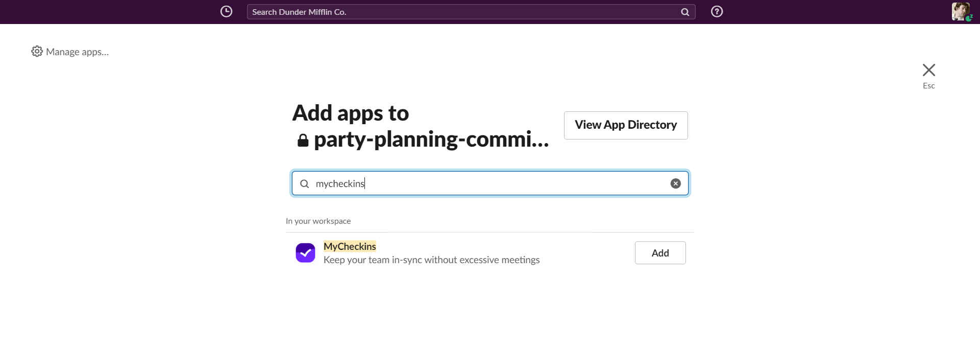Click the mycheckins app search field
The image size is (980, 350).
pos(490,183)
